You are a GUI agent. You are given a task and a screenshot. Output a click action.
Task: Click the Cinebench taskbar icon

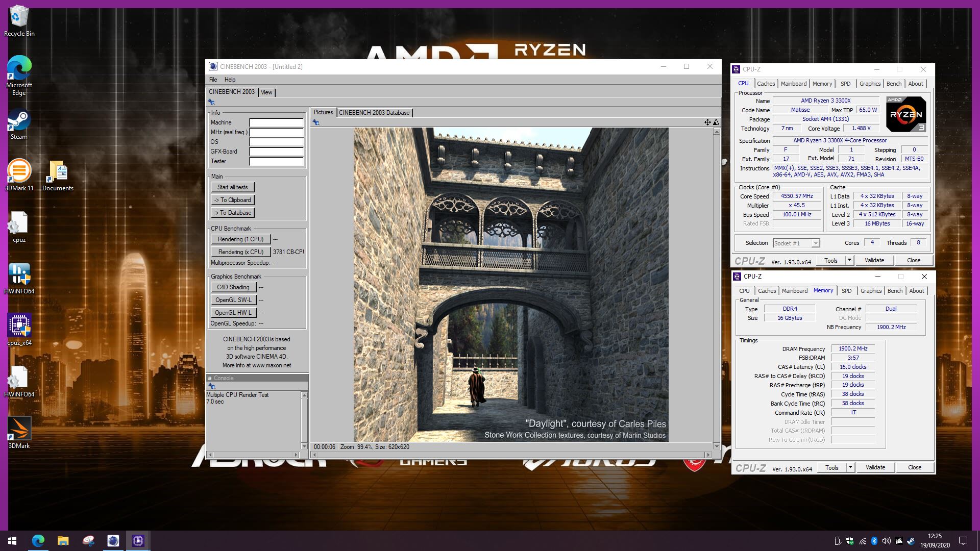[x=113, y=541]
